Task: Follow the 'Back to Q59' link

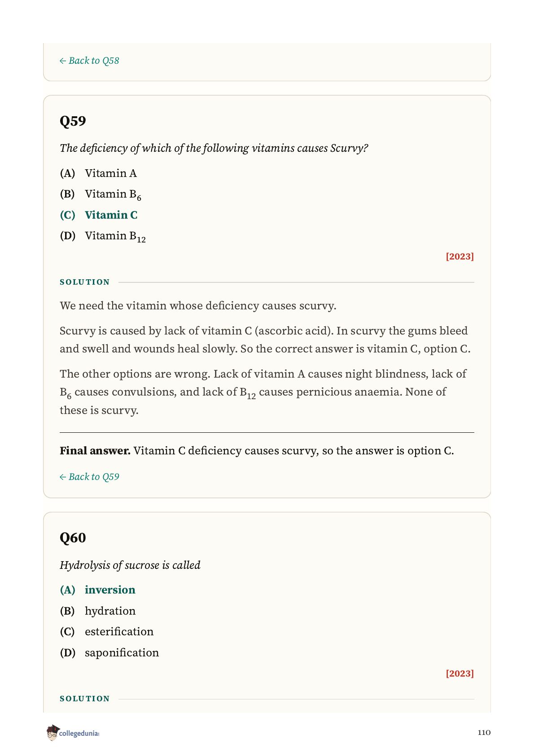Action: point(89,477)
